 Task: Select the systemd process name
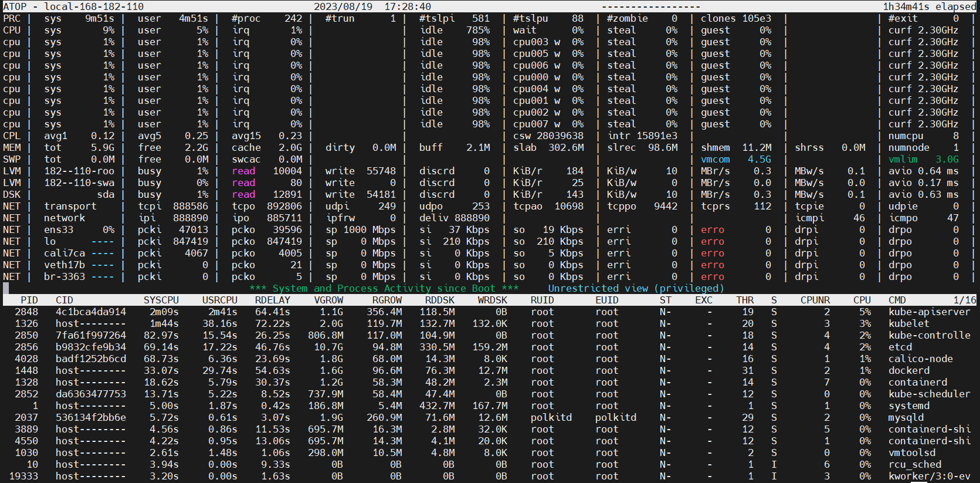coord(908,406)
